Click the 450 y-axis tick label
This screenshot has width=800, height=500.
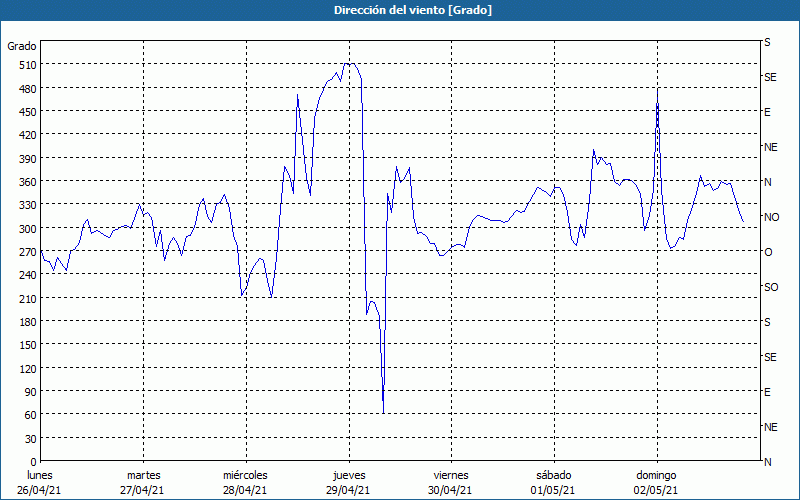[x=28, y=112]
